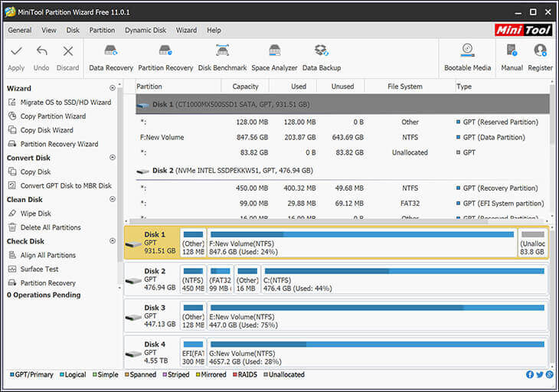Select Disk 1 unallocated 83.8 GB block
559x392 pixels.
click(533, 243)
